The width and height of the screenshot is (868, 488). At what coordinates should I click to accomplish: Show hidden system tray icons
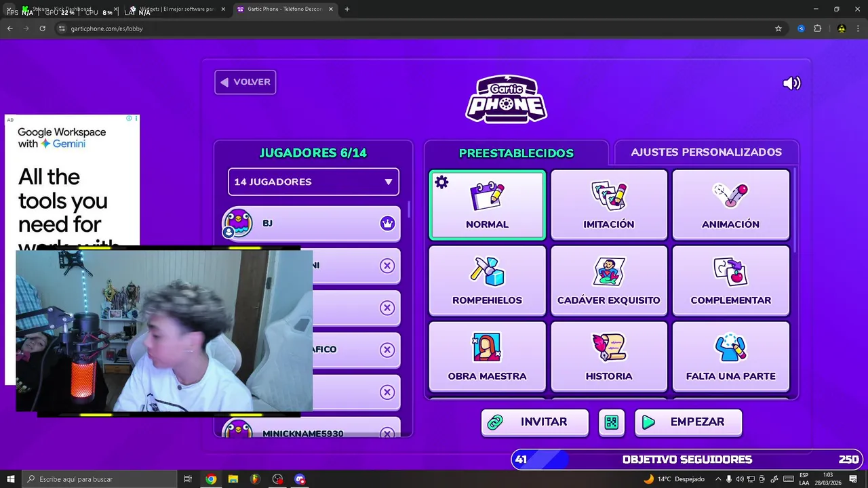pyautogui.click(x=718, y=479)
